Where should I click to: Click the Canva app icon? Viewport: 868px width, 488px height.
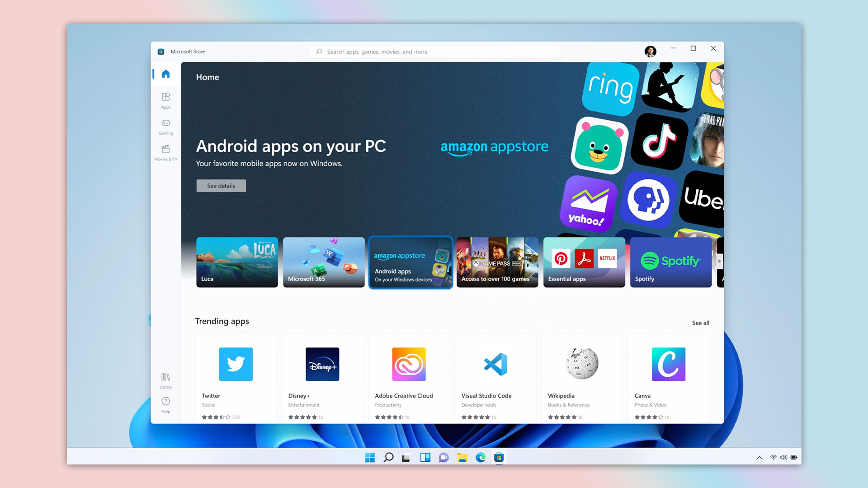[668, 364]
